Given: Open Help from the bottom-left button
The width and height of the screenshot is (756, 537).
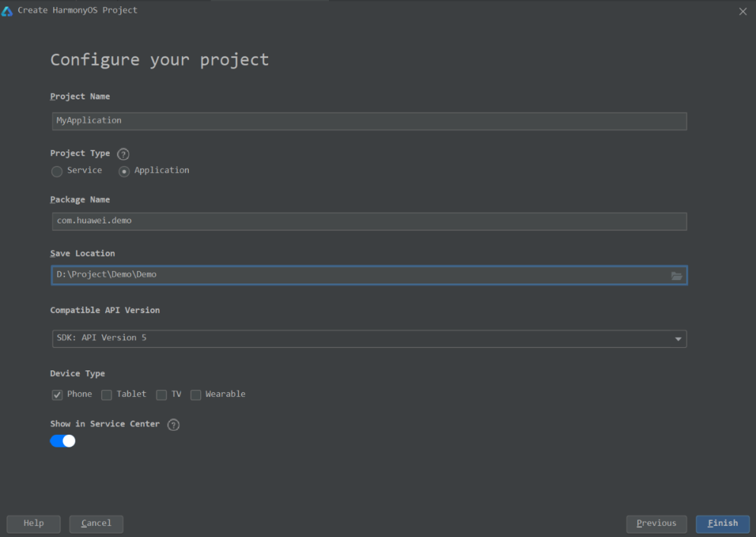Looking at the screenshot, I should click(34, 524).
